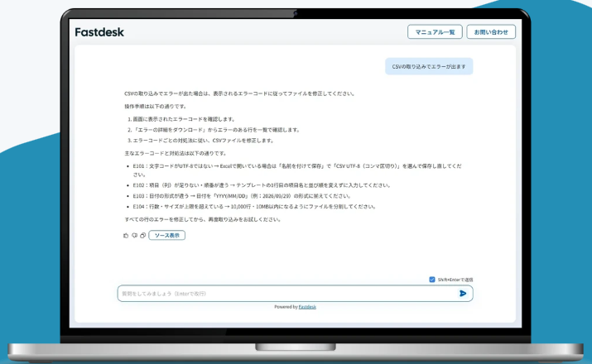592x364 pixels.
Task: Follow the Fastdesk link in the footer
Action: click(x=307, y=307)
